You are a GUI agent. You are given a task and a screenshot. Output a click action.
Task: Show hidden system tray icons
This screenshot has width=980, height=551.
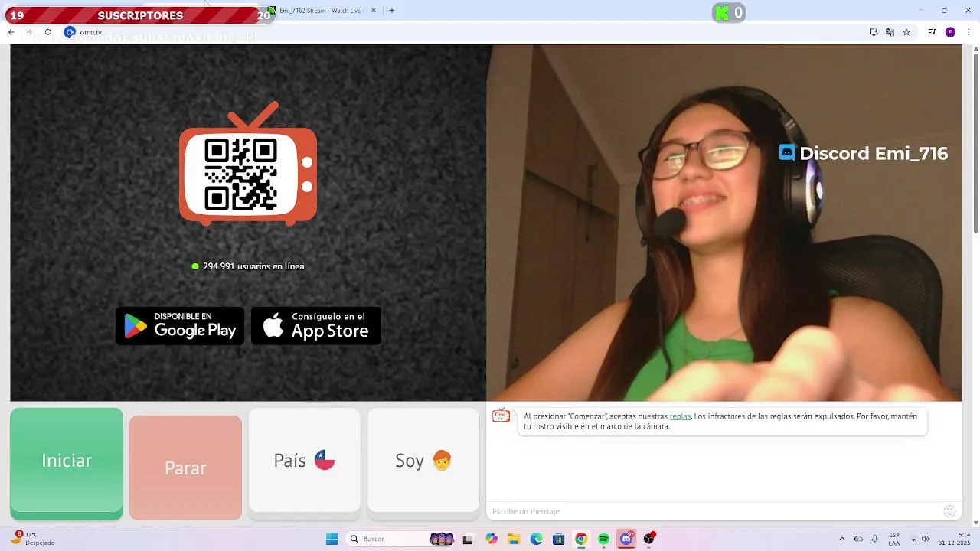click(842, 539)
